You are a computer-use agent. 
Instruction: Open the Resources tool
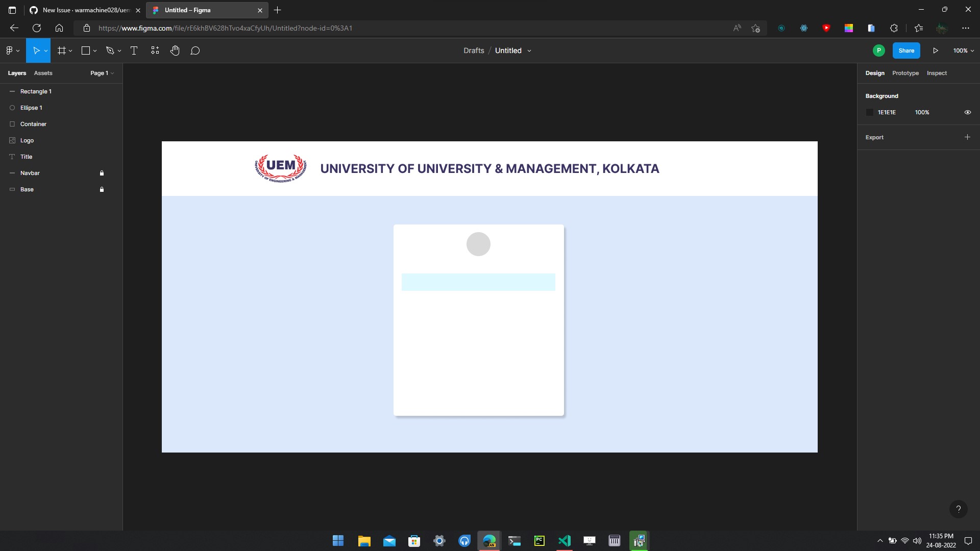pyautogui.click(x=155, y=51)
